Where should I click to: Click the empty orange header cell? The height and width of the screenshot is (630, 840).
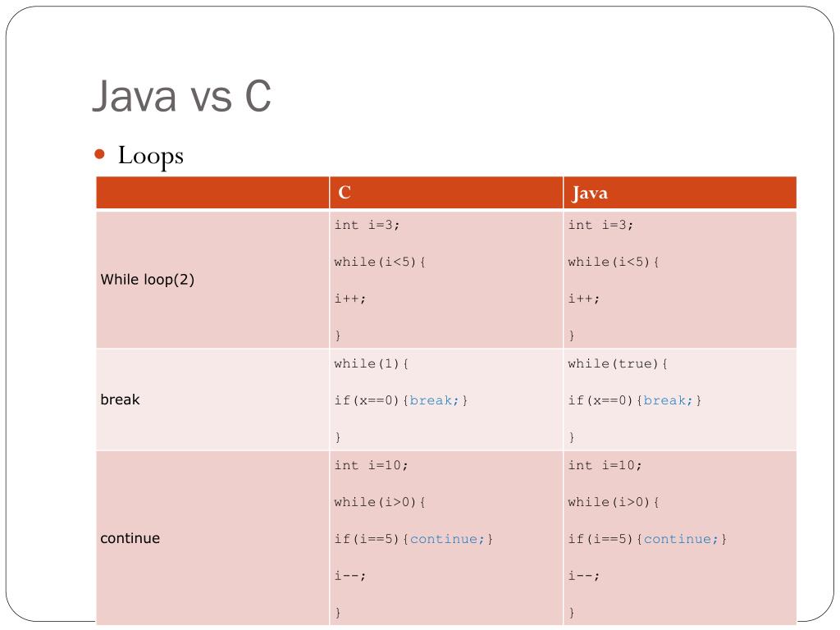coord(212,192)
